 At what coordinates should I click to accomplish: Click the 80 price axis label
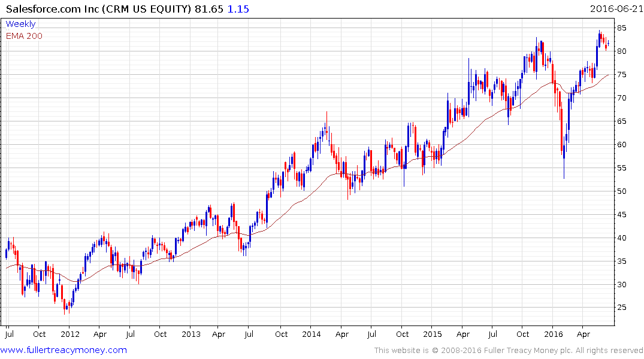[621, 51]
